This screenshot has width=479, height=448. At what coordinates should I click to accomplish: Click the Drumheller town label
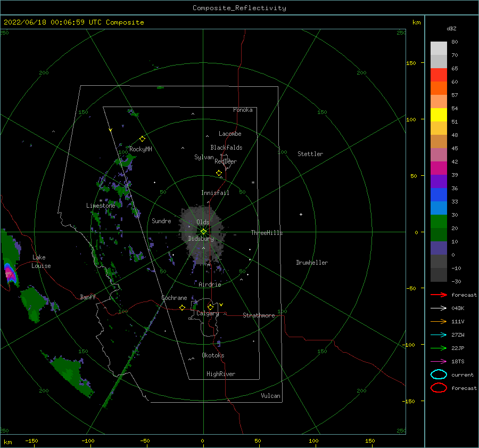312,263
